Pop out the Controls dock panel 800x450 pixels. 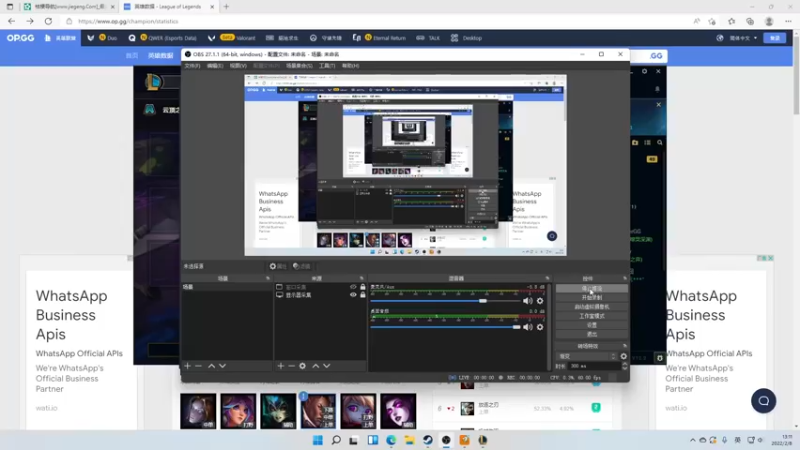(625, 279)
